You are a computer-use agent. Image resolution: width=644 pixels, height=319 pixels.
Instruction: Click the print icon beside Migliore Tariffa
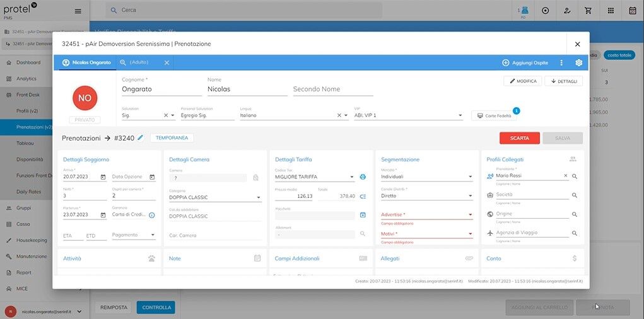click(x=363, y=177)
